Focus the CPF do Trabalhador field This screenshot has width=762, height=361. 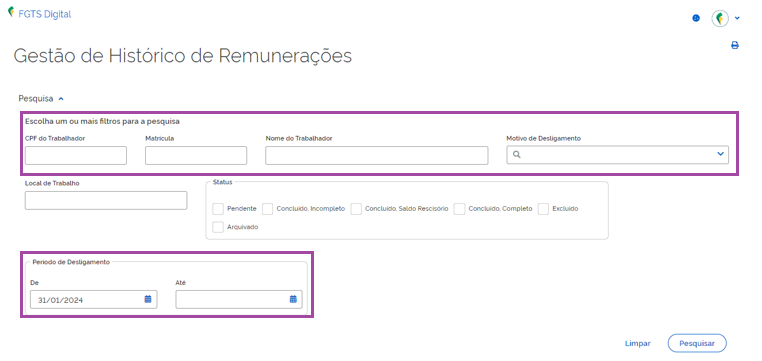pos(76,155)
